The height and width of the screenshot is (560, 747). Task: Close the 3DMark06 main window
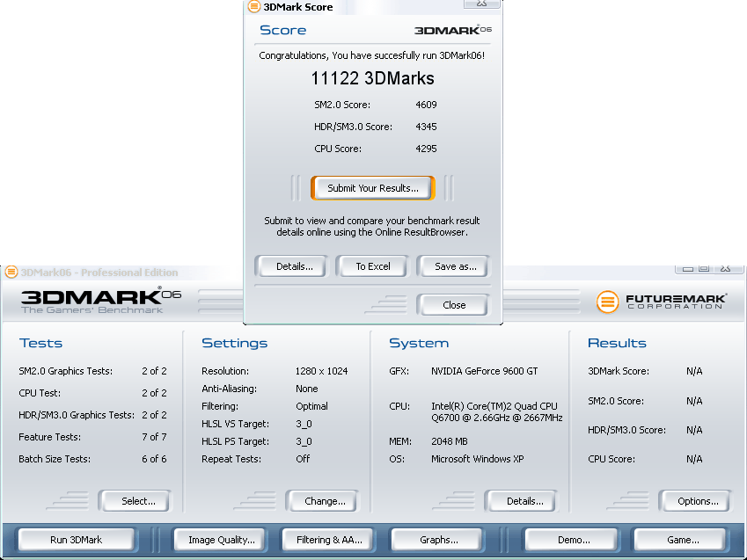pos(726,269)
